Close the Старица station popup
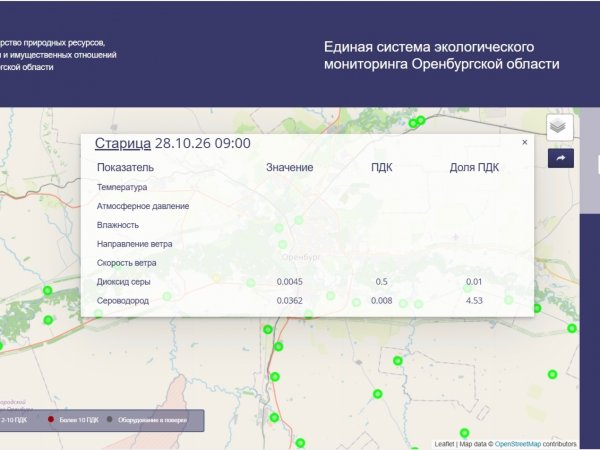 tap(525, 142)
